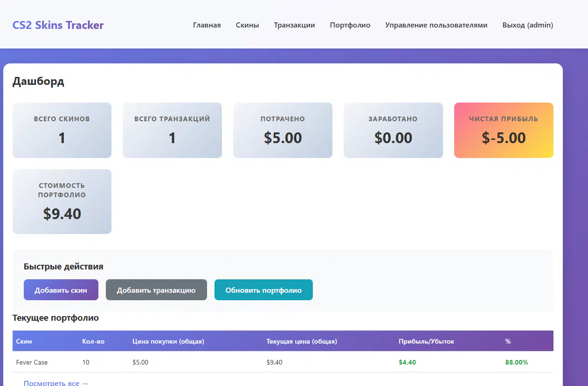Follow the Посмотреть все link

point(55,383)
